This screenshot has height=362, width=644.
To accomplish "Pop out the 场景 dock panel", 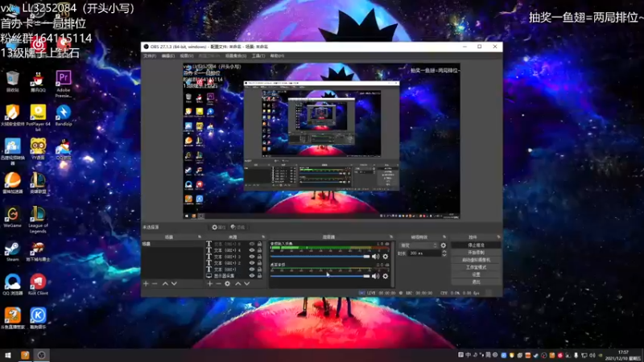I will [200, 237].
